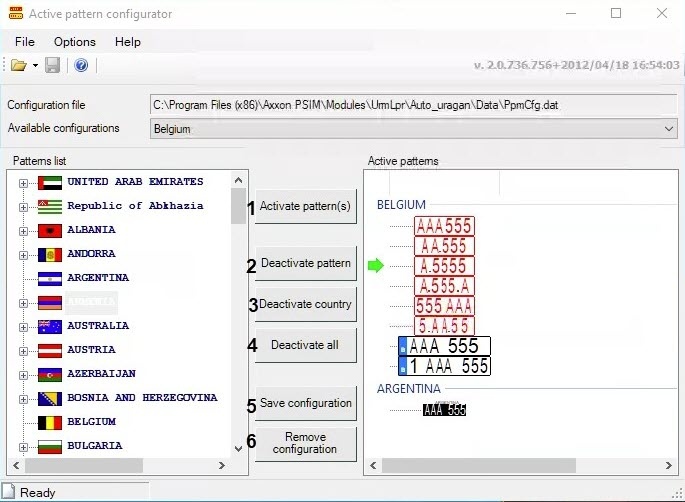Click the Save configuration button
The image size is (685, 502).
tap(305, 403)
